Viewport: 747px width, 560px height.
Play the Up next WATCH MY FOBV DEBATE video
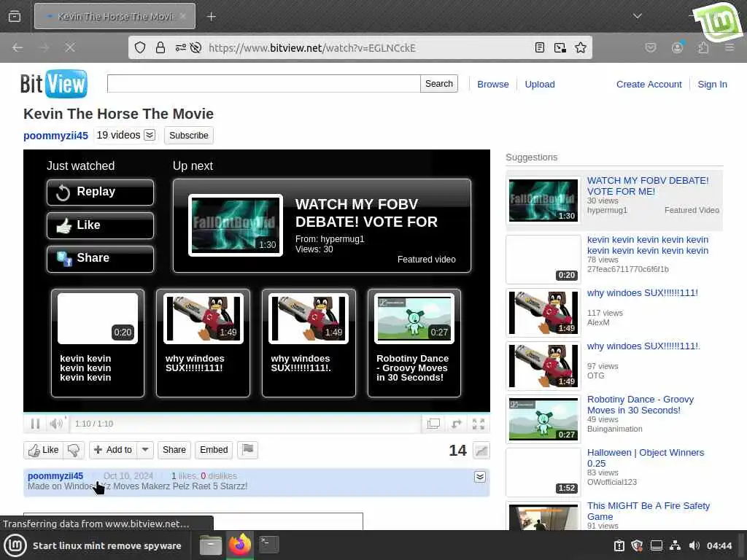[x=322, y=226]
